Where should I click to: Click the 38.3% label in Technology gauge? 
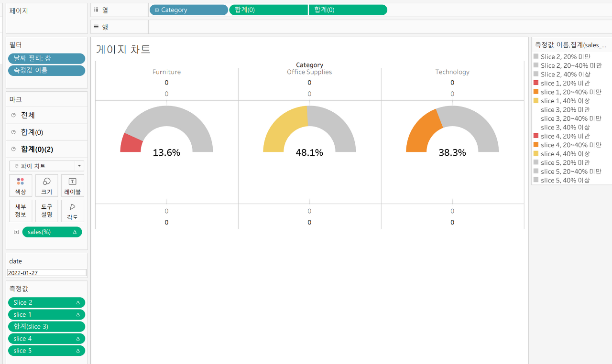[452, 152]
